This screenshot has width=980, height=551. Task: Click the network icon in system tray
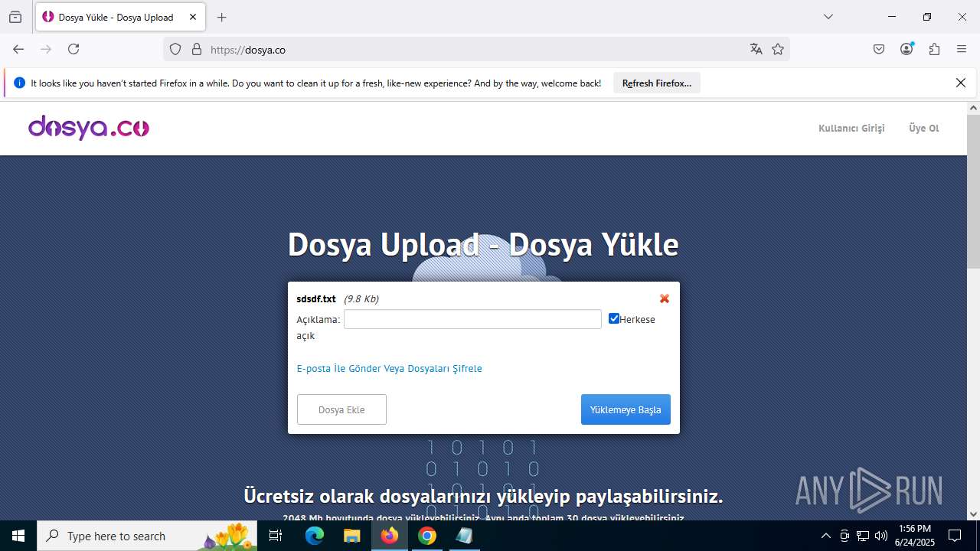pyautogui.click(x=863, y=536)
